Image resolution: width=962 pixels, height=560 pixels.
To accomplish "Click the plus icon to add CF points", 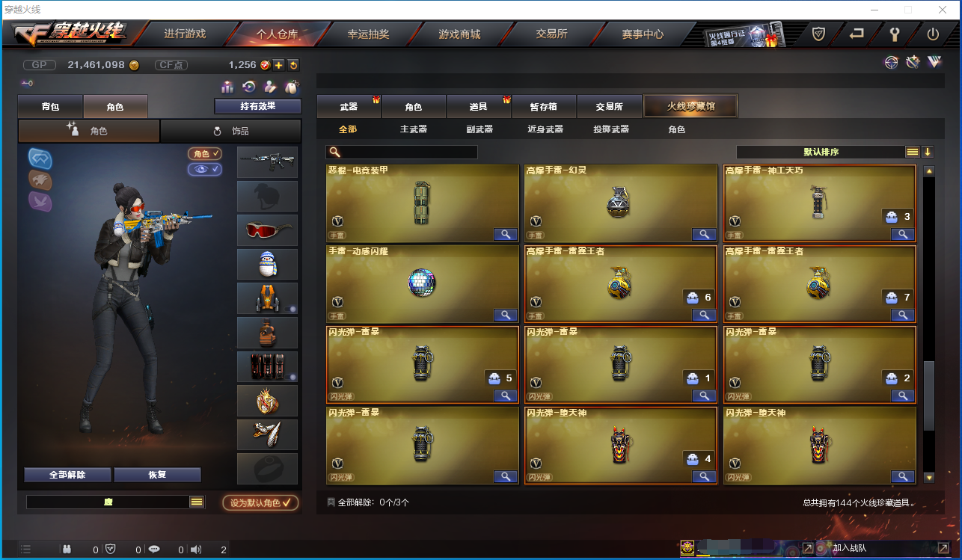I will coord(278,65).
